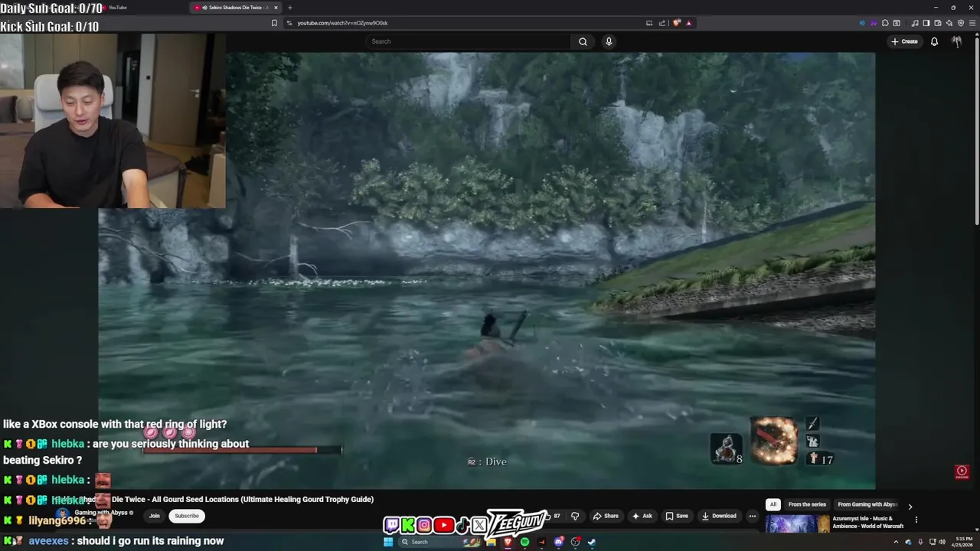Open the Windows Start menu
980x551 pixels.
(388, 542)
